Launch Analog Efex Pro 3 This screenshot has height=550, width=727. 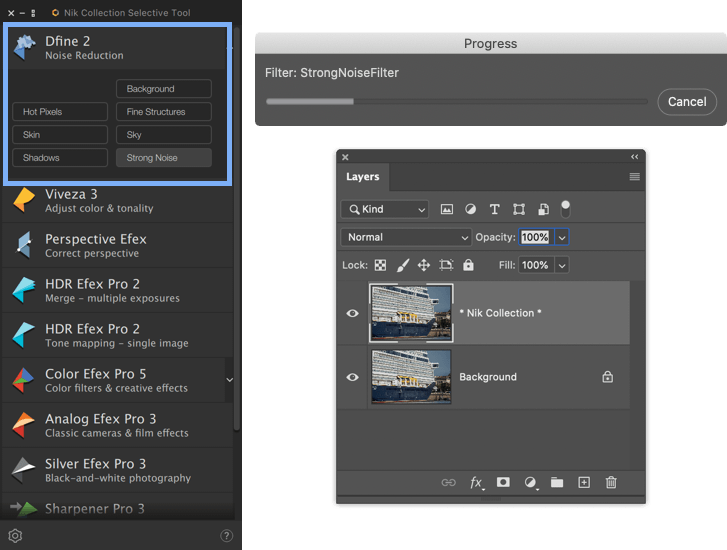[x=117, y=425]
